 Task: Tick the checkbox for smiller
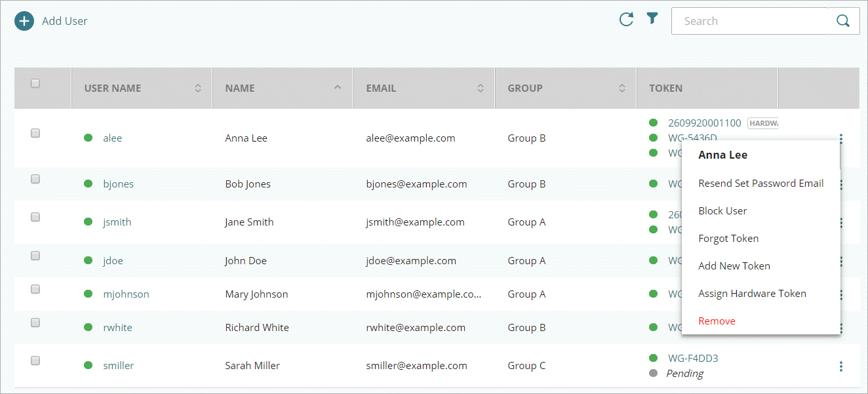35,361
